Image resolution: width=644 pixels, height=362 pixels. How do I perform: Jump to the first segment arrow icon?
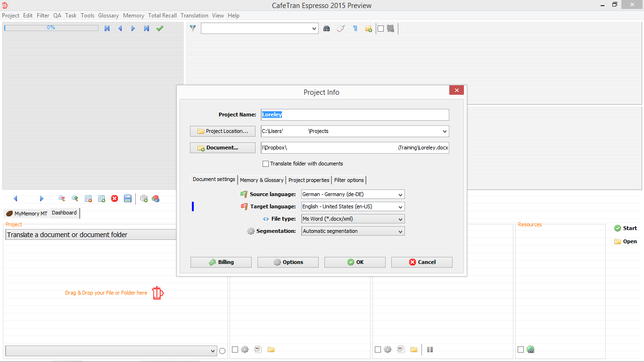(107, 29)
